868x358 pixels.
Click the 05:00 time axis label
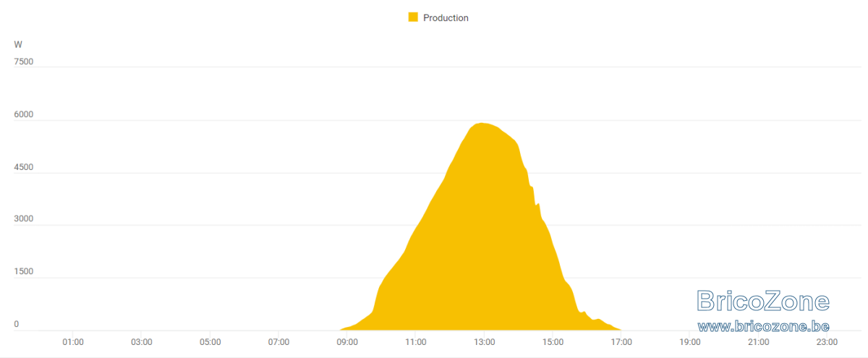click(210, 341)
